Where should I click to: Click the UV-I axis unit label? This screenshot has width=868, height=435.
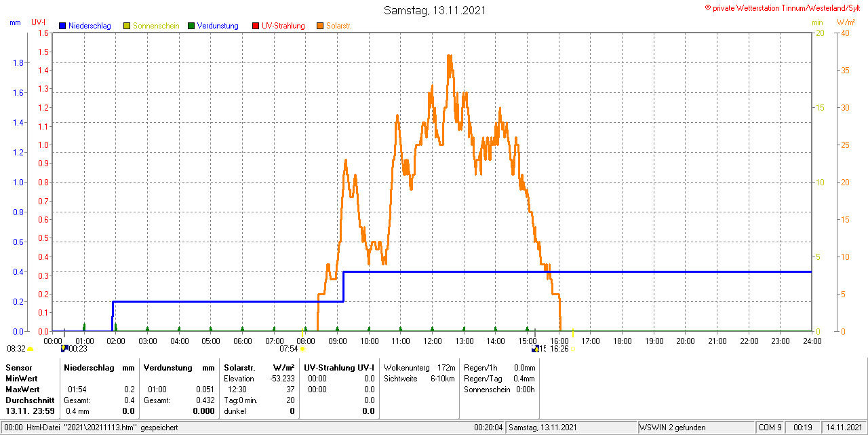click(39, 22)
